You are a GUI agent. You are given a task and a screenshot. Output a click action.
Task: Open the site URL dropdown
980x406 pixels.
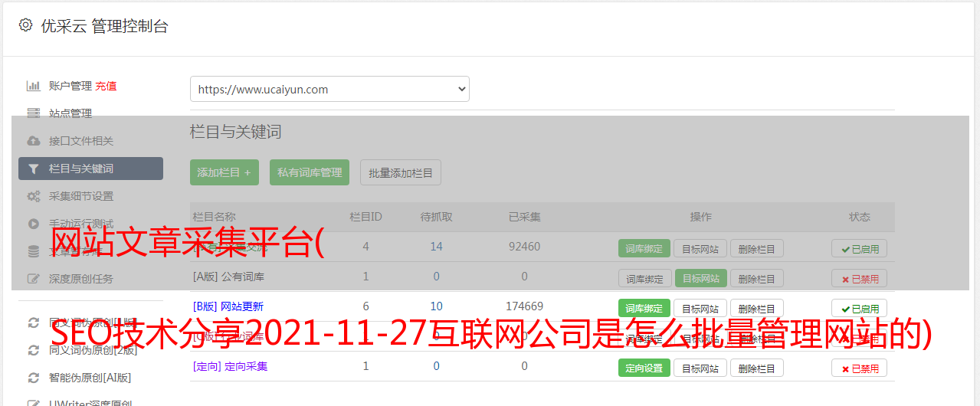tap(329, 89)
